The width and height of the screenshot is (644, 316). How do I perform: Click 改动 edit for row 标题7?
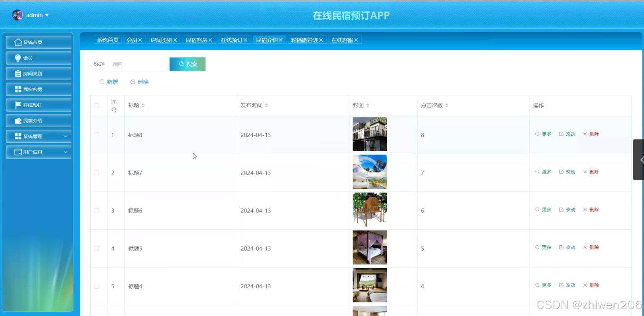(x=567, y=172)
